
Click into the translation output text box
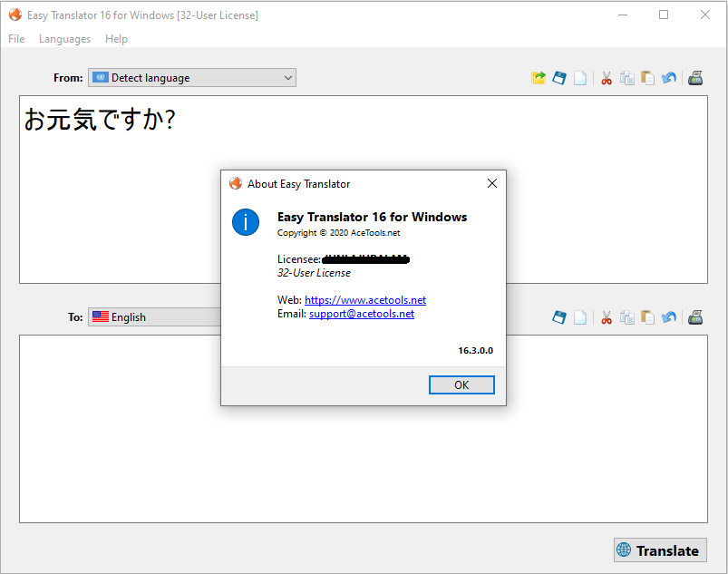tap(364, 429)
